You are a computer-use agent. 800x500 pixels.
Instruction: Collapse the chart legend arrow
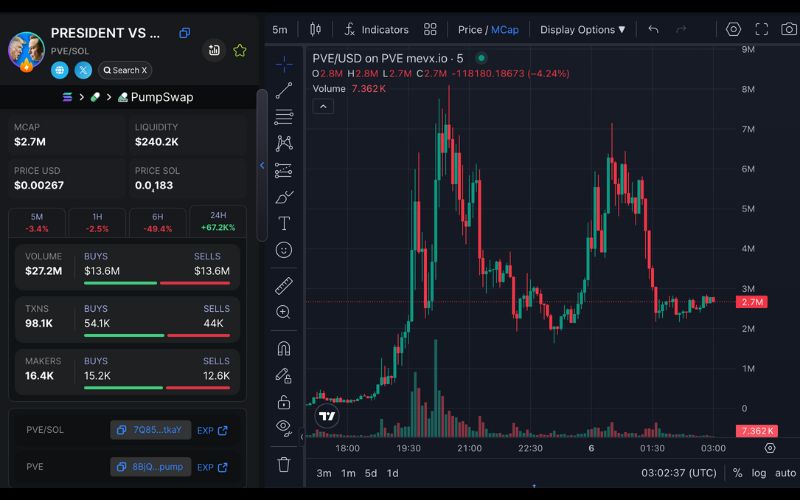(x=323, y=107)
